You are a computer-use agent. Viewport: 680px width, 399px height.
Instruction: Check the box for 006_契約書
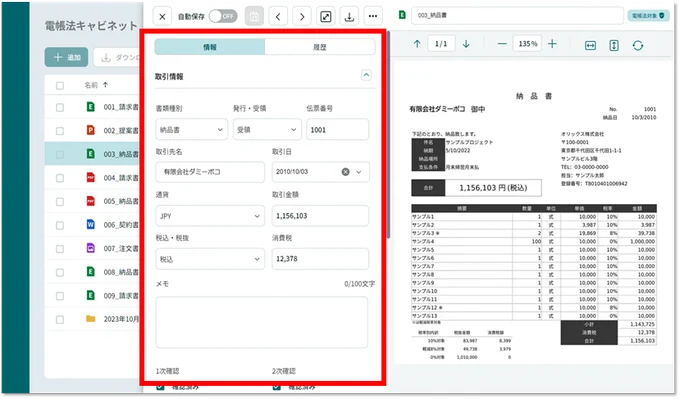coord(60,225)
